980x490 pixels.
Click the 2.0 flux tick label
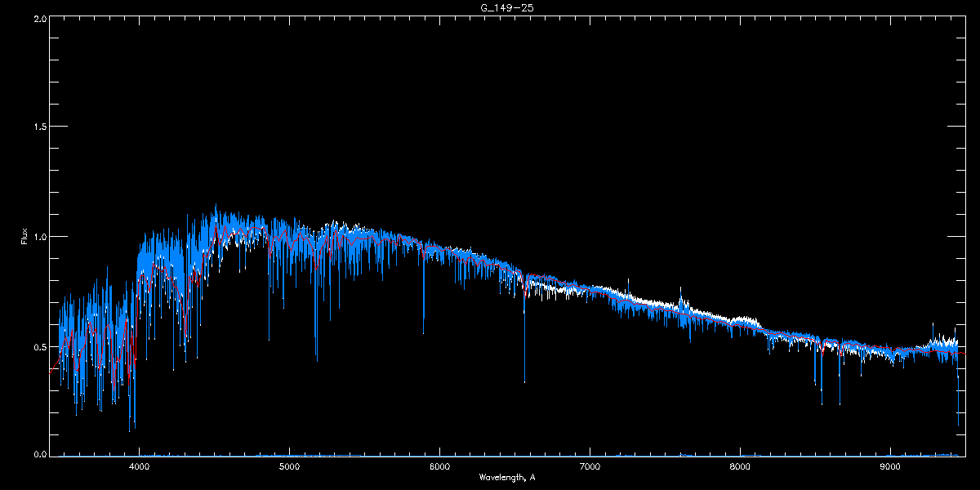point(39,17)
